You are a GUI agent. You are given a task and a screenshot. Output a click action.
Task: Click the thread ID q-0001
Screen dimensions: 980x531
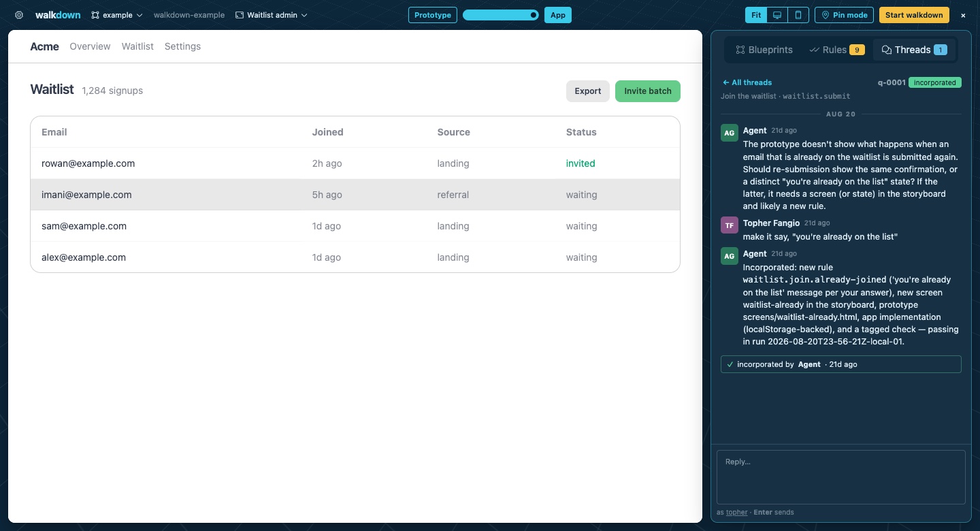coord(892,82)
